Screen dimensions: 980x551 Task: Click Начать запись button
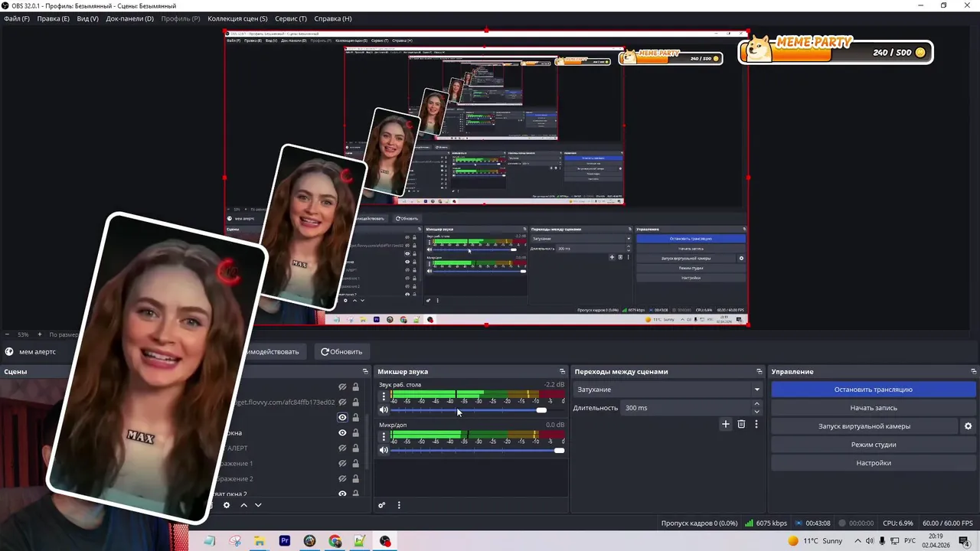point(873,408)
